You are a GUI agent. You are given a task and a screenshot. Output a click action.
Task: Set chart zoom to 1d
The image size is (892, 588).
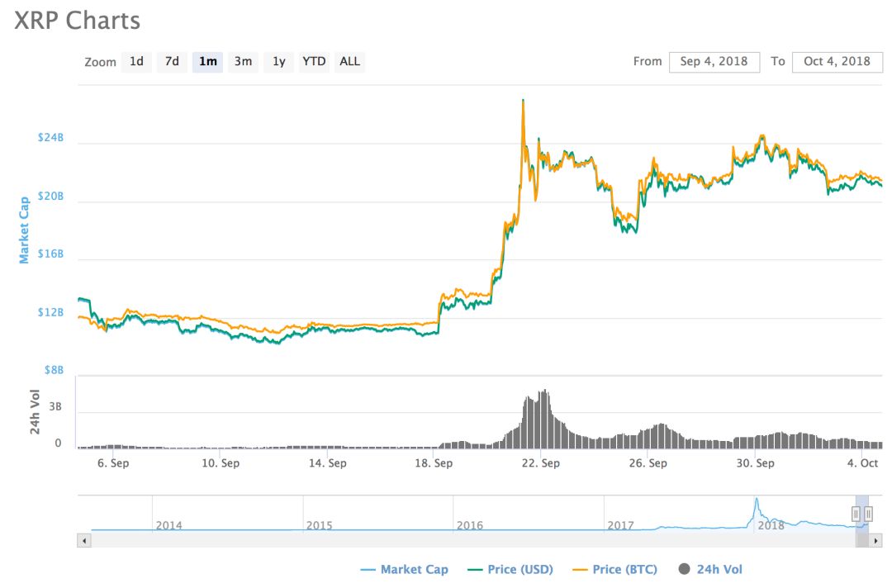click(x=136, y=61)
